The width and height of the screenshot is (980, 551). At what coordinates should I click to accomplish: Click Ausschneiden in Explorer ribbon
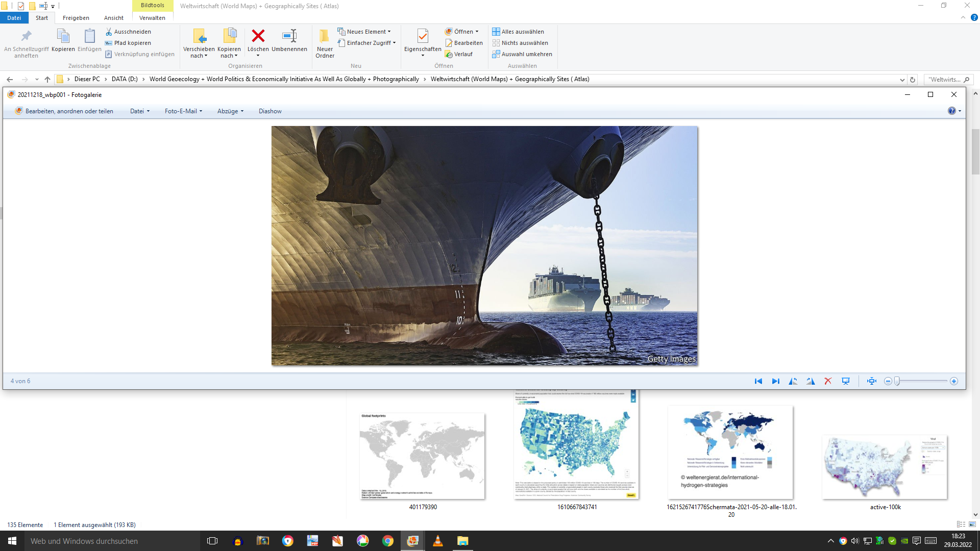coord(128,32)
